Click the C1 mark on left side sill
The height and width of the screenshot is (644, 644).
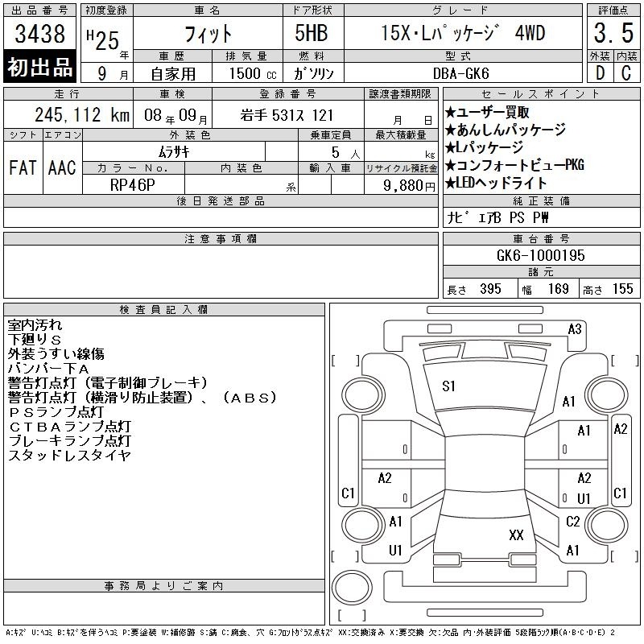pos(348,493)
